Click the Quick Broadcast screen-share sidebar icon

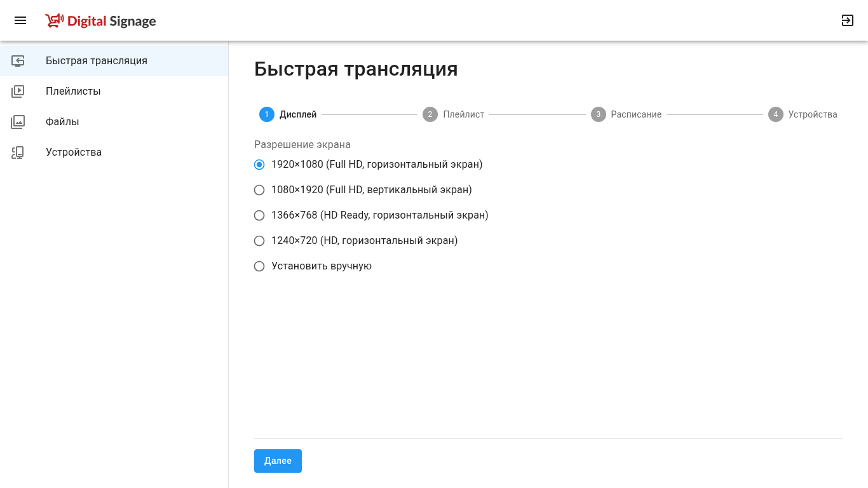(x=18, y=61)
